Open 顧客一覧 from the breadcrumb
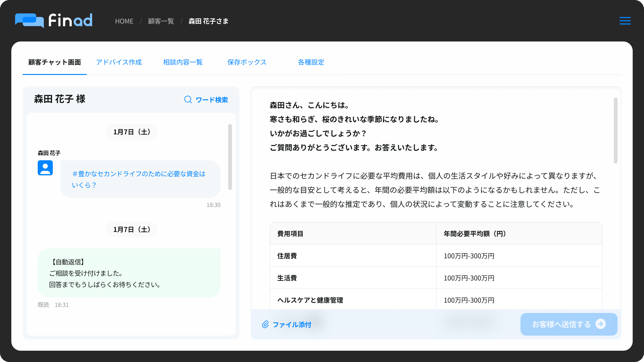644x362 pixels. [161, 21]
